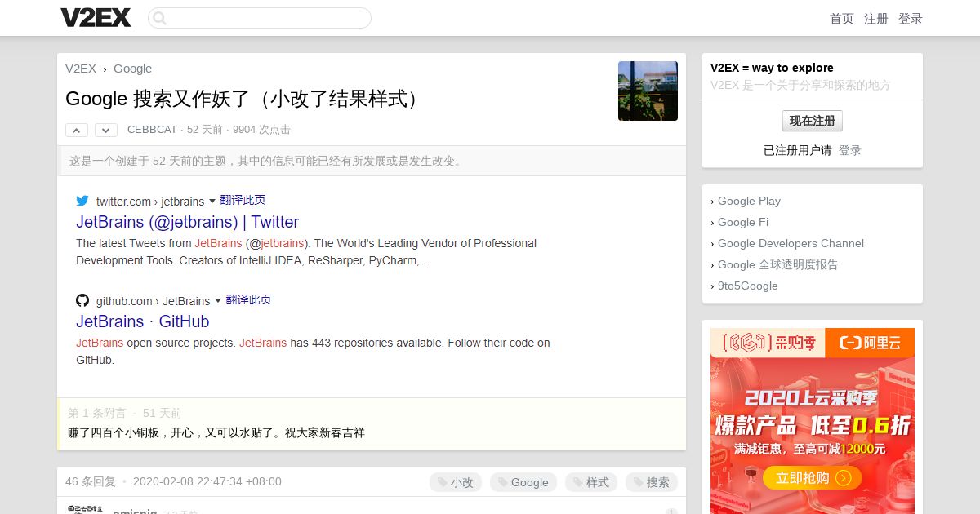Click tag icon on 小改 tag
Viewport: 980px width, 514px height.
[x=443, y=482]
